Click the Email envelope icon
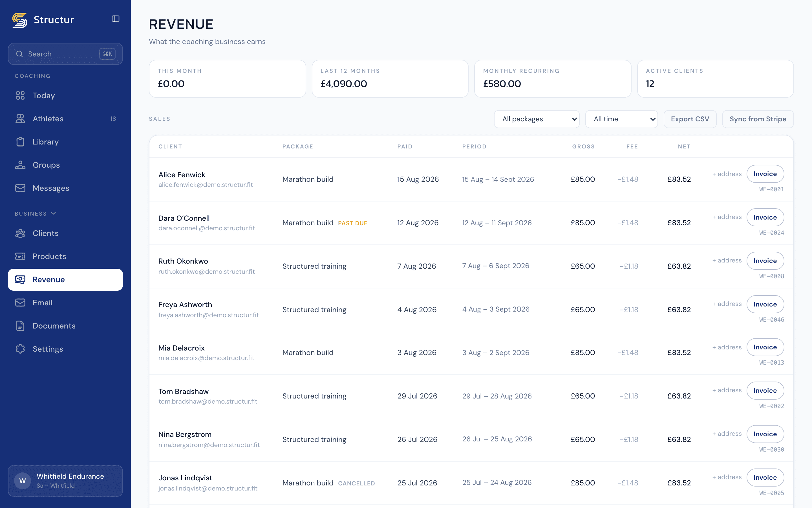 [x=20, y=303]
